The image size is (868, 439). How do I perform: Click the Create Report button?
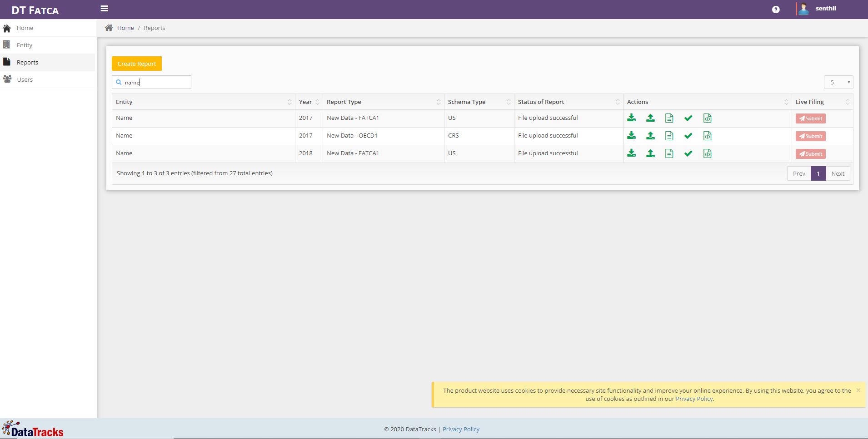tap(137, 64)
